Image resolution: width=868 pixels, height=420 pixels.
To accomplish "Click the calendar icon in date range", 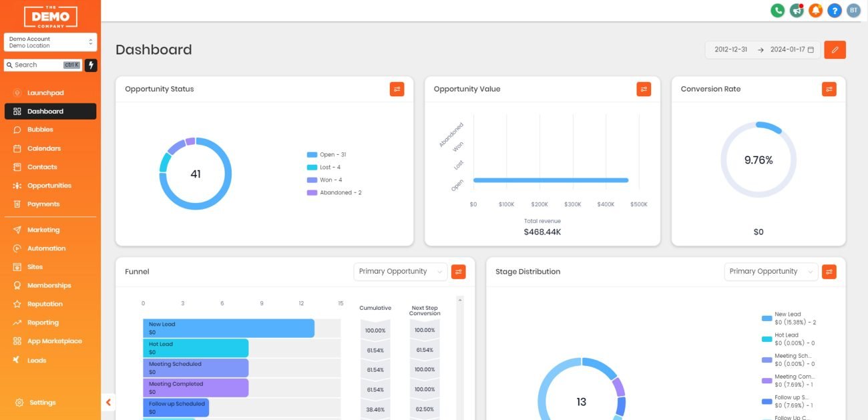I will click(x=811, y=49).
